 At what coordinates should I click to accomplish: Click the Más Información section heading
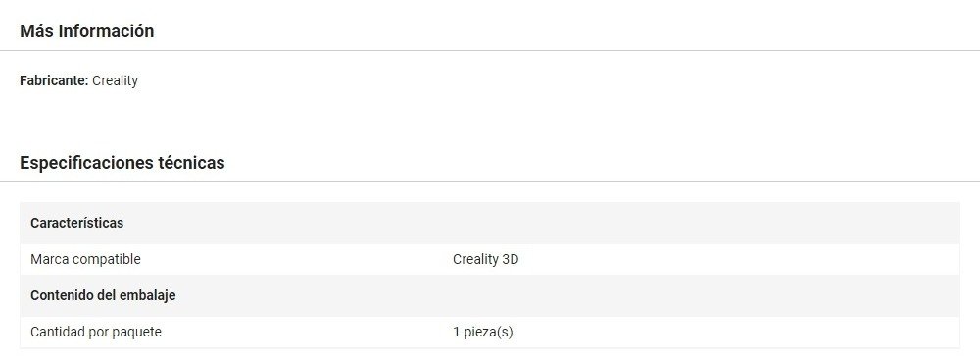coord(87,31)
